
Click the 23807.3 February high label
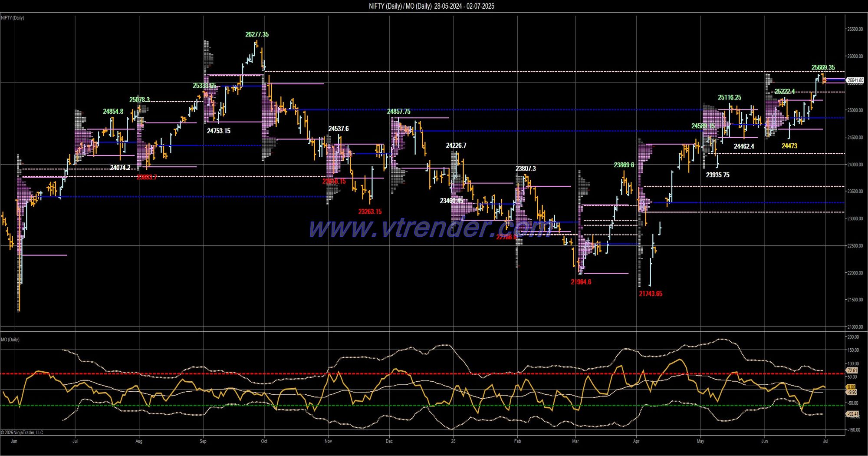click(526, 169)
